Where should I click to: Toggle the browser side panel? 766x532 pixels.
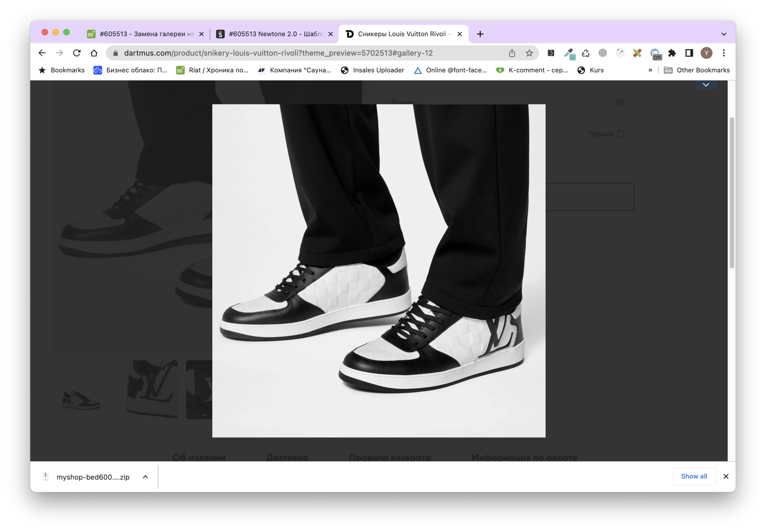tap(689, 53)
